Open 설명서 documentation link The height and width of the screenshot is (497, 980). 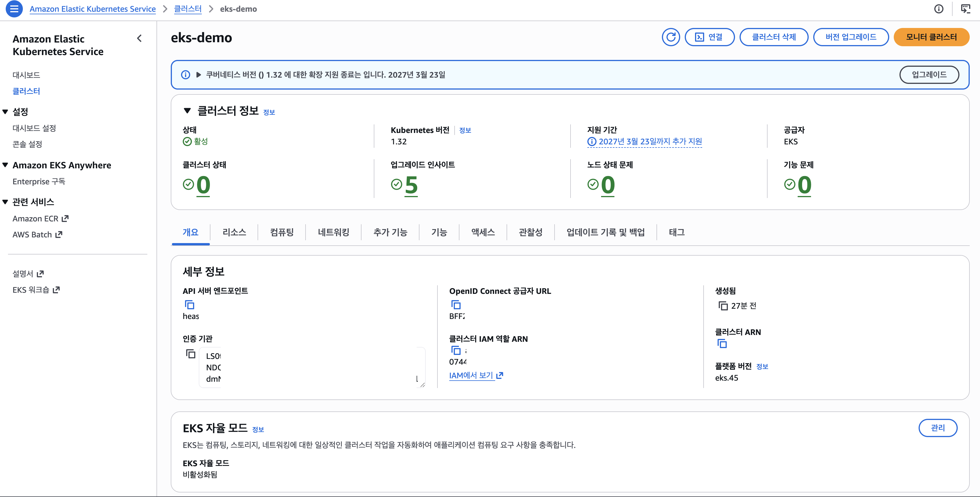(28, 274)
